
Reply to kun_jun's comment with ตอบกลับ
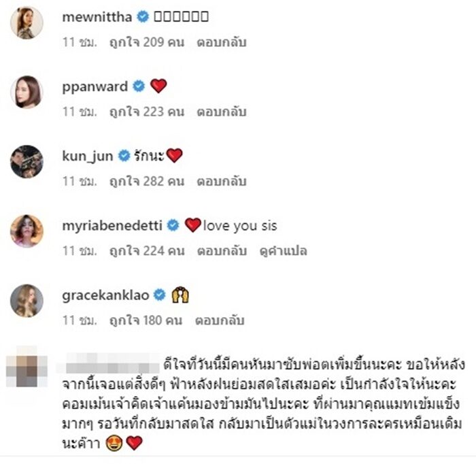click(221, 181)
